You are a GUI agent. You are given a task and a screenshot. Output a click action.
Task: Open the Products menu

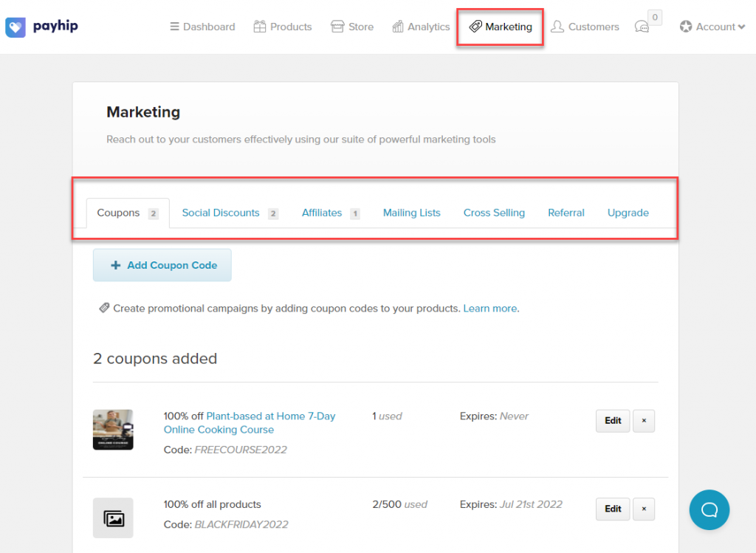click(283, 27)
